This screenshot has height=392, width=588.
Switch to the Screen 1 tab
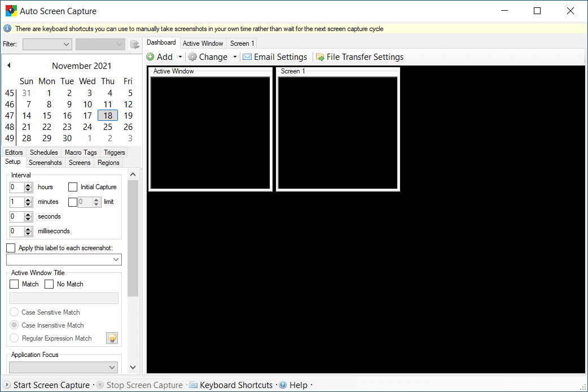coord(242,43)
